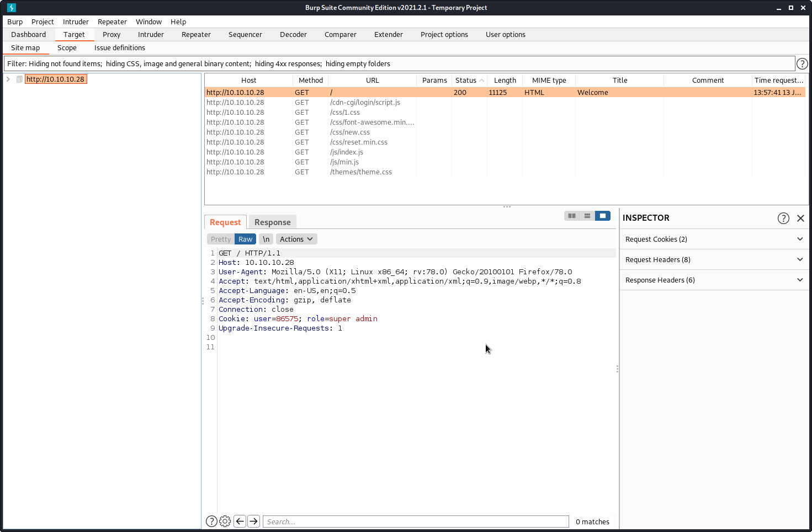
Task: Open the Scope sub-tab
Action: tap(67, 47)
